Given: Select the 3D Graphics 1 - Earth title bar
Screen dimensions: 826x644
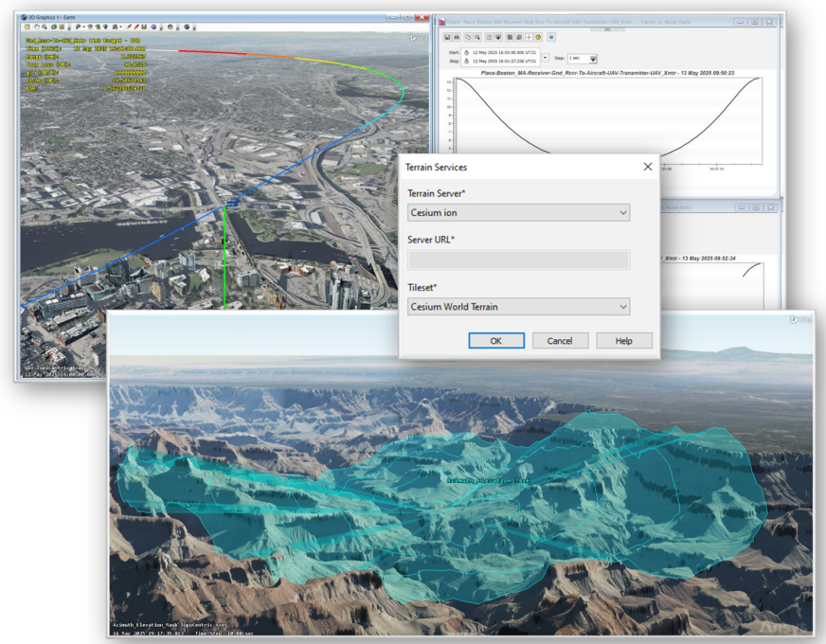Looking at the screenshot, I should (189, 17).
